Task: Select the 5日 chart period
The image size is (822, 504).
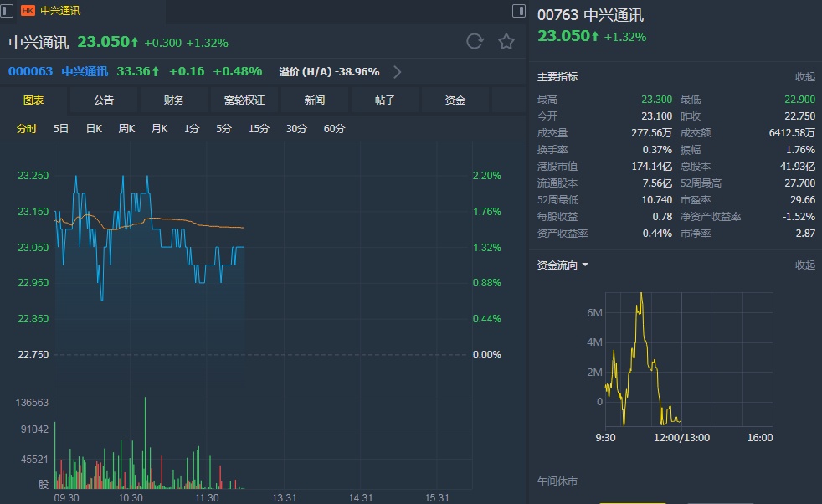Action: pos(61,129)
